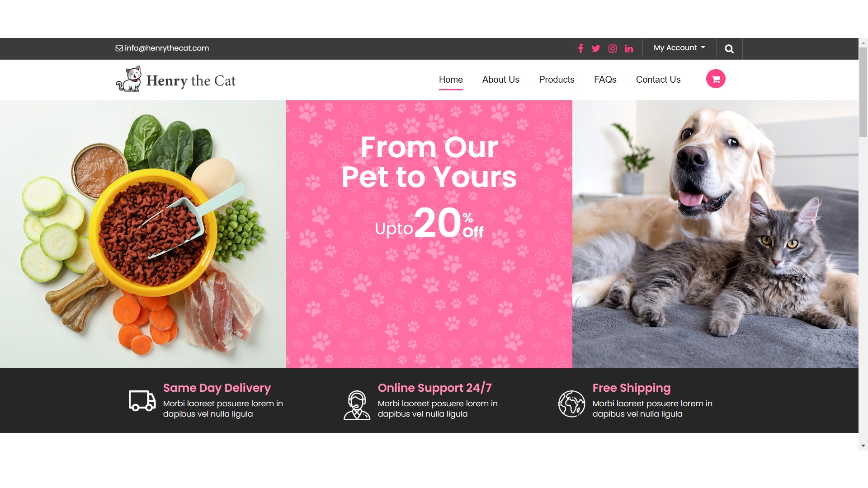
Task: Click the dog and cat photo
Action: coord(715,234)
